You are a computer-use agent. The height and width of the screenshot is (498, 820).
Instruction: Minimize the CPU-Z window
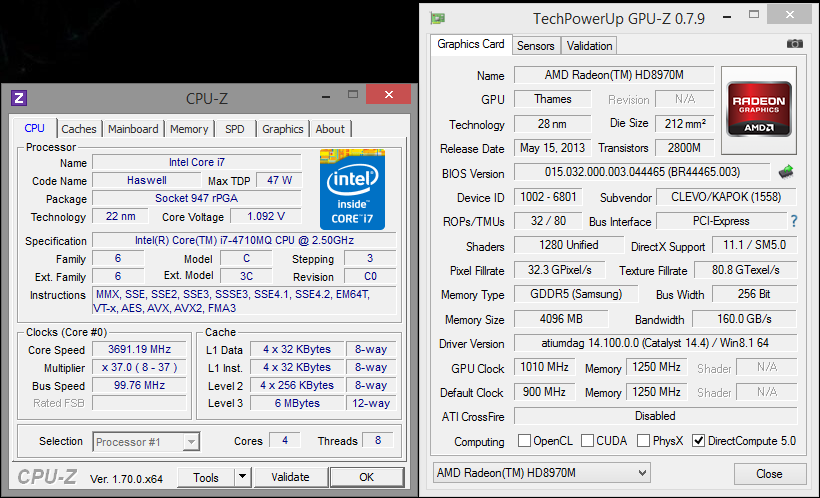tap(326, 96)
